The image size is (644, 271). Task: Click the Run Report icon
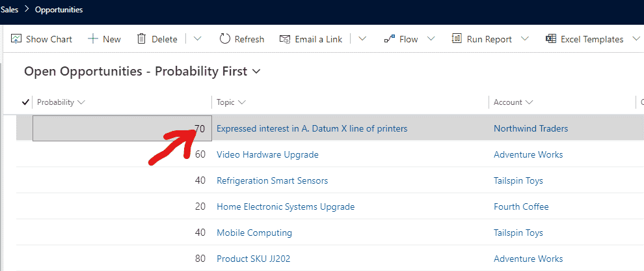pyautogui.click(x=457, y=39)
